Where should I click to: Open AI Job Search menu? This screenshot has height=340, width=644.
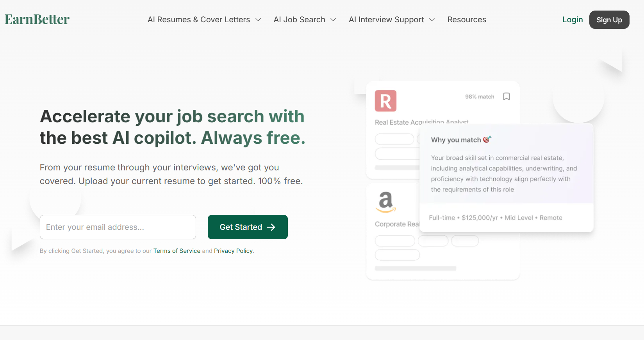tap(300, 20)
